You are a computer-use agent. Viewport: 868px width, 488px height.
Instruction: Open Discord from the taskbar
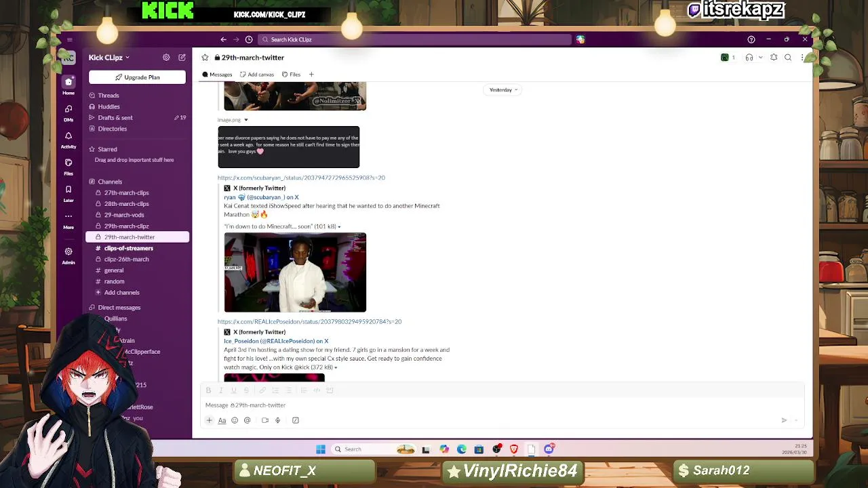tap(549, 449)
